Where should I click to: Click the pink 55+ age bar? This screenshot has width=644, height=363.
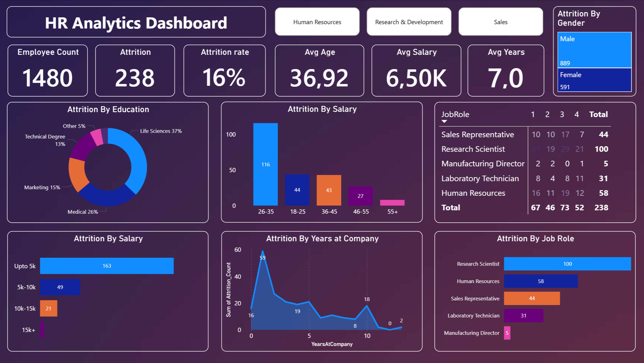392,203
